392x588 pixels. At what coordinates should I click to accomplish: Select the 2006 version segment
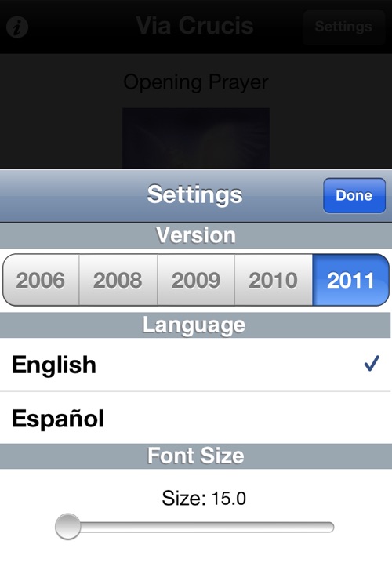(x=41, y=280)
